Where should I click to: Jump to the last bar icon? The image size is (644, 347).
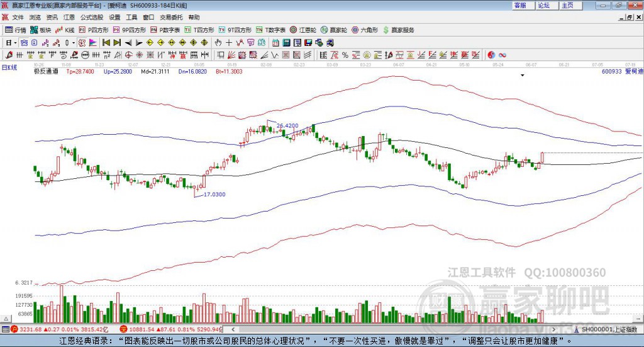pos(117,43)
